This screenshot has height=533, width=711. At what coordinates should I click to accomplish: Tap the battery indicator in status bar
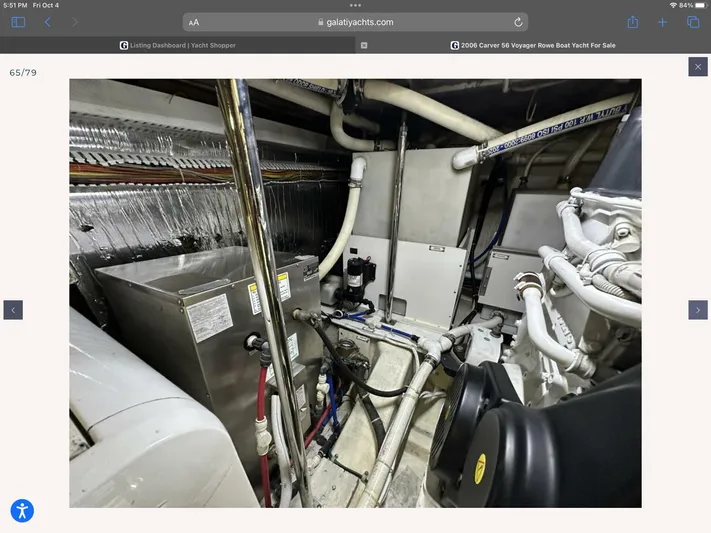pos(697,5)
